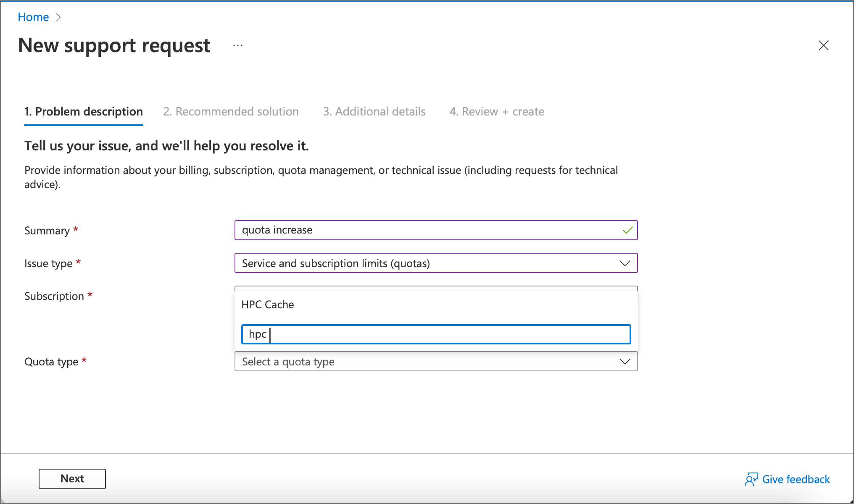Click the chevron arrow on Issue type dropdown
The width and height of the screenshot is (854, 504).
click(625, 263)
